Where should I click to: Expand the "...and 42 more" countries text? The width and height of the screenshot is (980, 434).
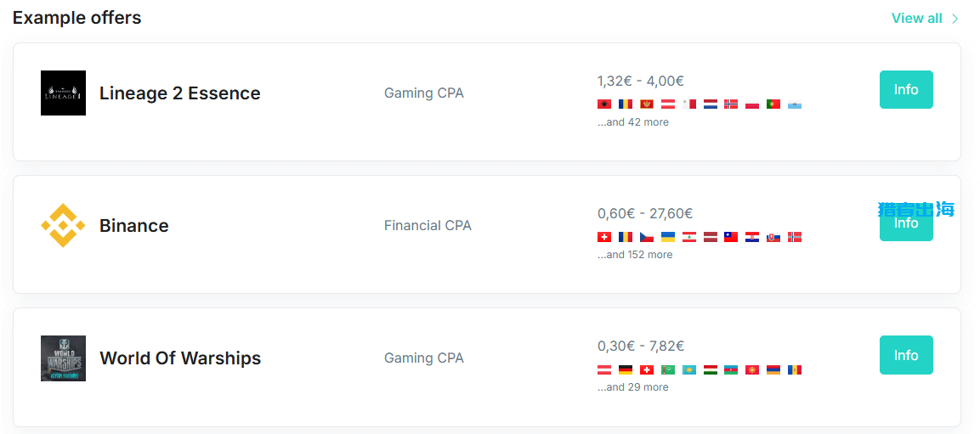coord(632,122)
